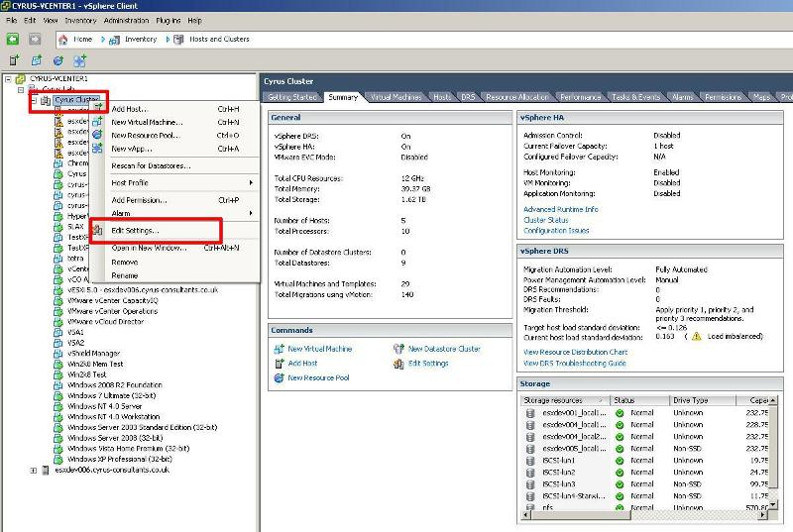The width and height of the screenshot is (793, 532).
Task: Expand the esxdev006.cyrus-consultants.co.uk host node
Action: (x=34, y=471)
